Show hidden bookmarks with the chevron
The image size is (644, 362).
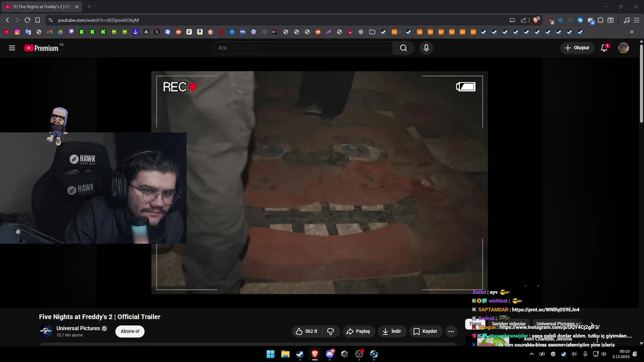click(x=632, y=32)
